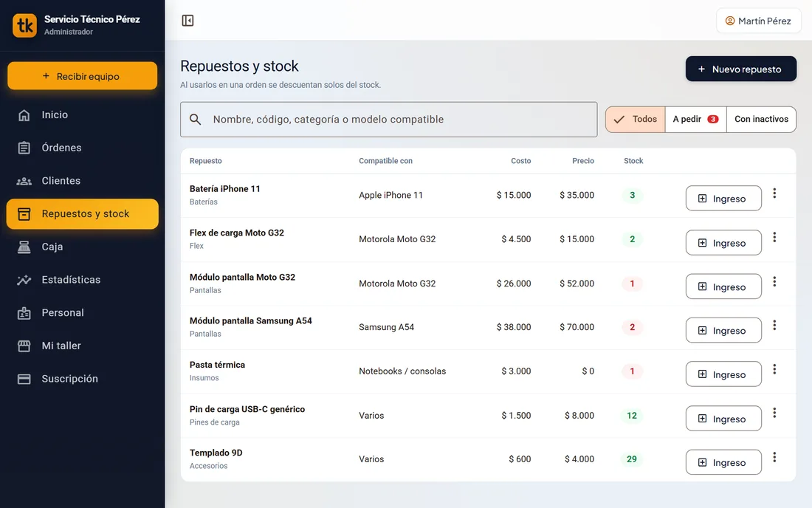Image resolution: width=812 pixels, height=508 pixels.
Task: Open the Personal badge icon
Action: point(24,313)
